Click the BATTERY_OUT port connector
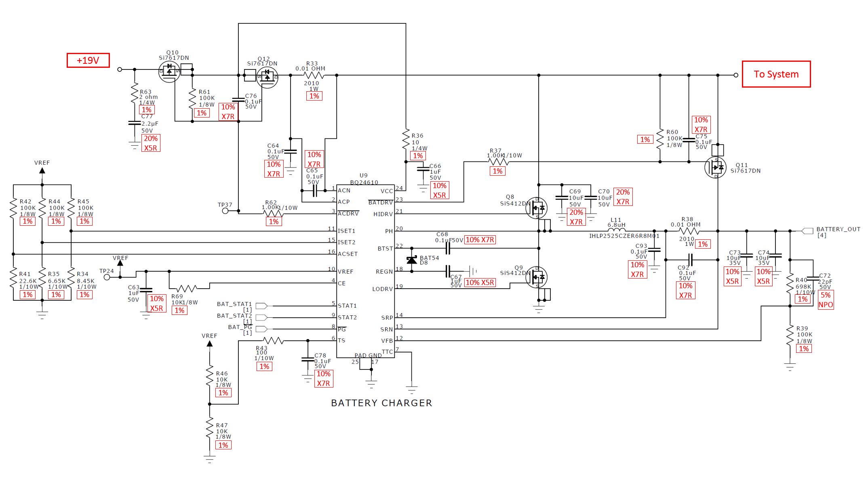The height and width of the screenshot is (478, 868). point(807,231)
